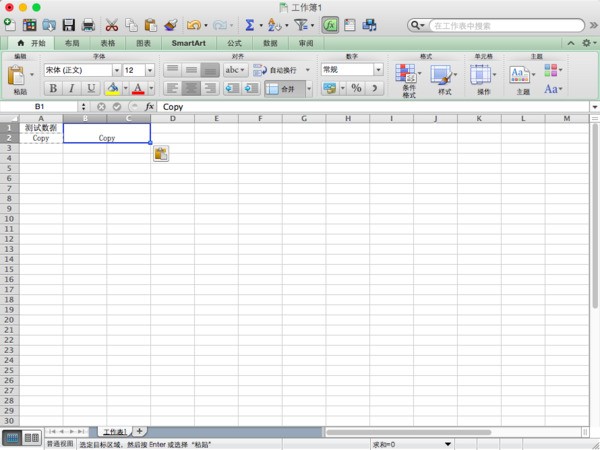Click the paste options icon near cell D3
600x450 pixels.
[x=161, y=153]
